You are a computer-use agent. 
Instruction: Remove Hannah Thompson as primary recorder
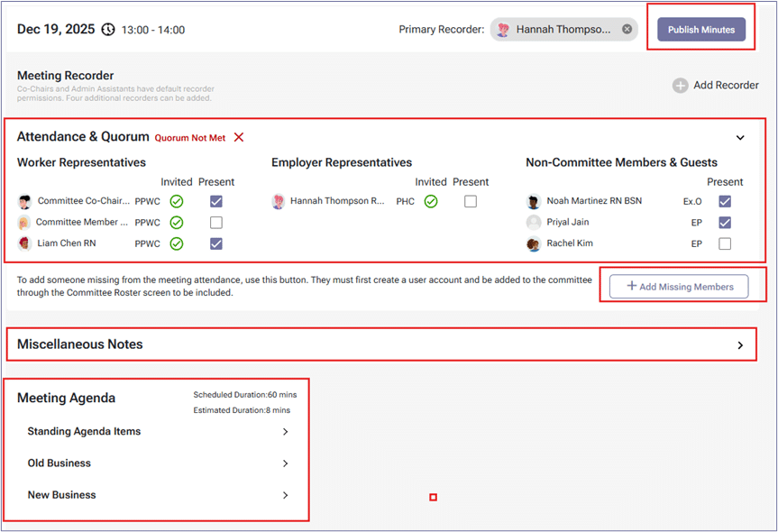coord(627,29)
